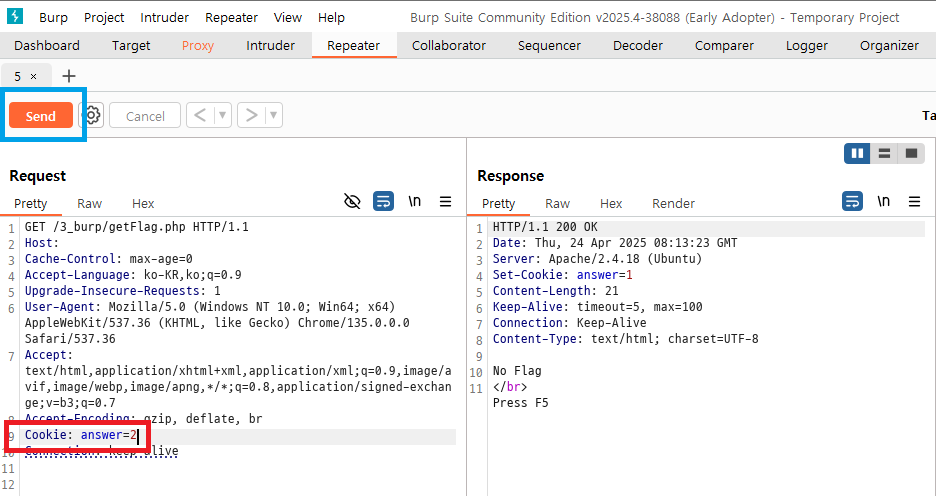This screenshot has height=496, width=936.
Task: Open the Repeater menu in menu bar
Action: 231,17
